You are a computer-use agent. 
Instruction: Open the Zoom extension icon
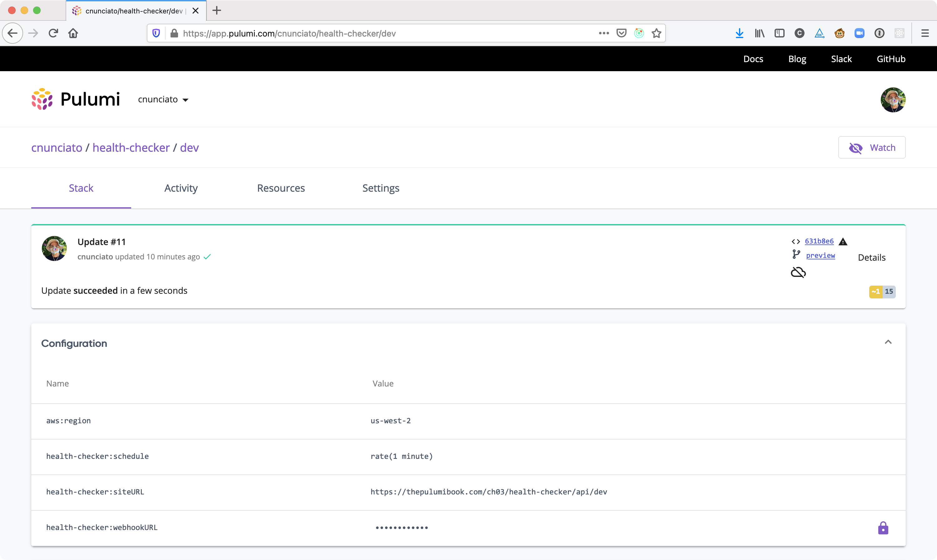860,33
